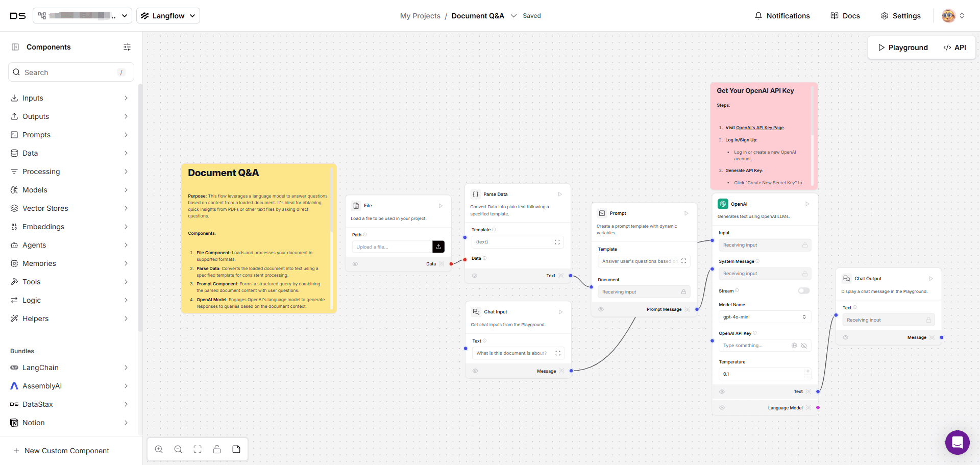Image resolution: width=980 pixels, height=465 pixels.
Task: Click the DS DataStax logo
Action: 17,16
